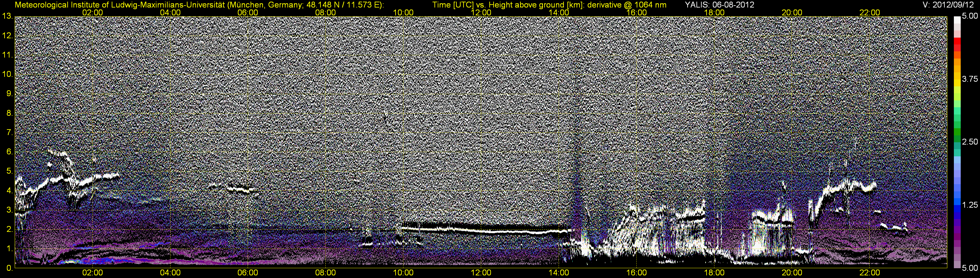Screen dimensions: 980x278
Task: Click the 22:00 label on the upper time axis
Action: click(870, 12)
